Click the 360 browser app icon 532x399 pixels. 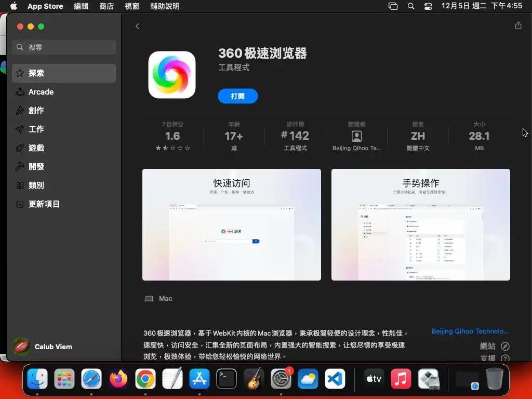coord(172,75)
